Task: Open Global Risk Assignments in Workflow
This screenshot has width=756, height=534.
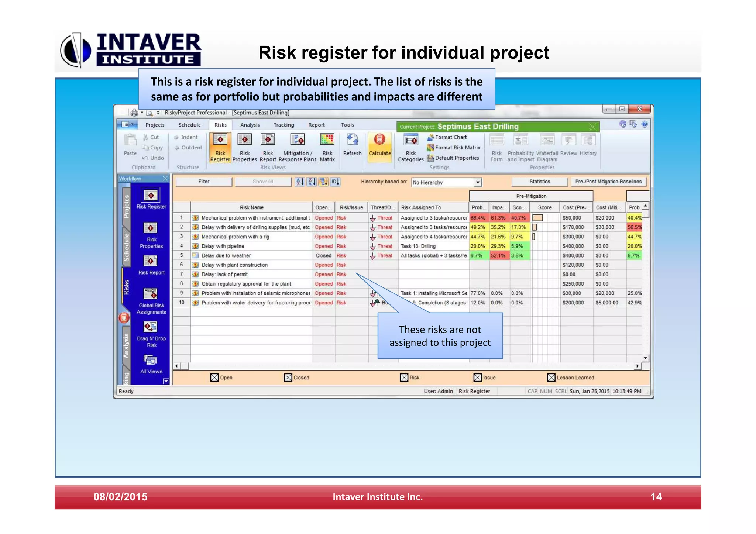Action: 151,301
